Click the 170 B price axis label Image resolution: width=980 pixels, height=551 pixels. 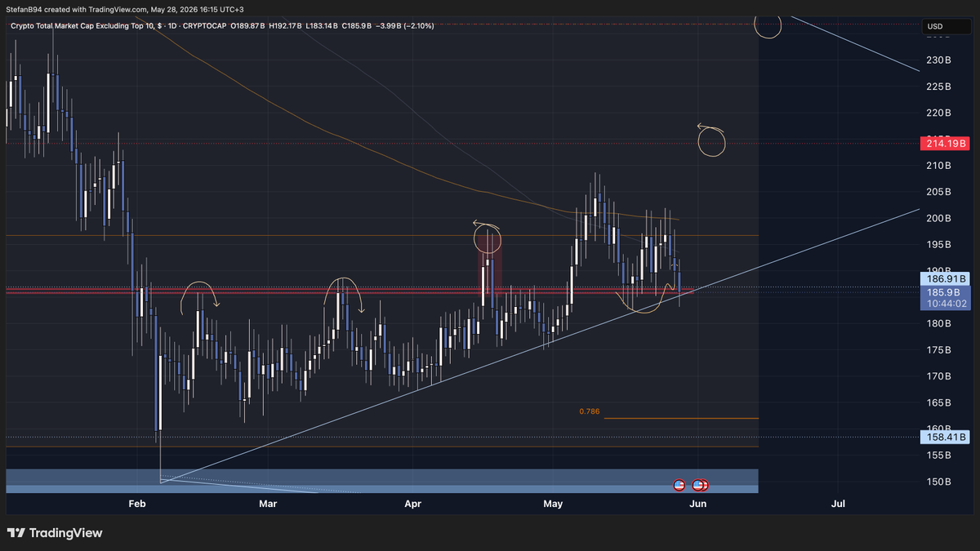(x=938, y=376)
